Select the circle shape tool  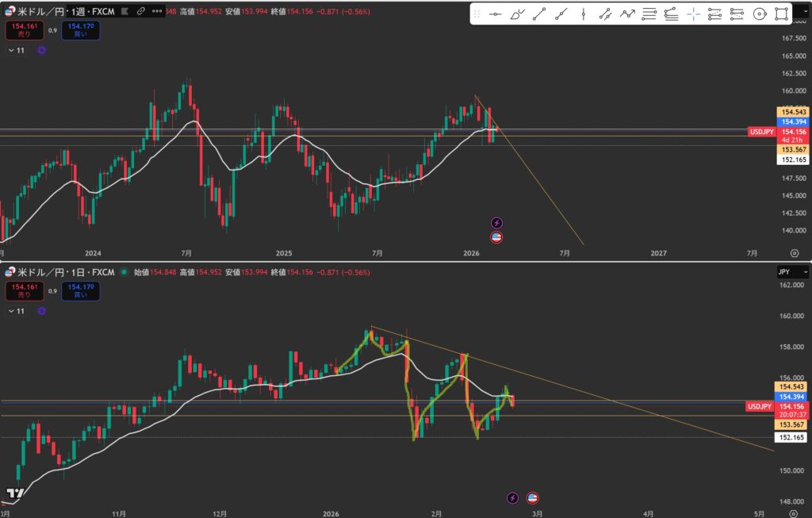click(x=759, y=13)
